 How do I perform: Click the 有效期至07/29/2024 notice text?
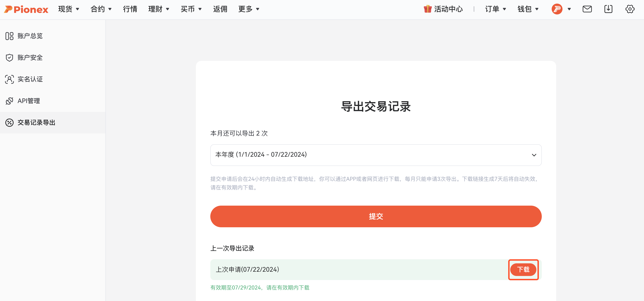coord(260,287)
